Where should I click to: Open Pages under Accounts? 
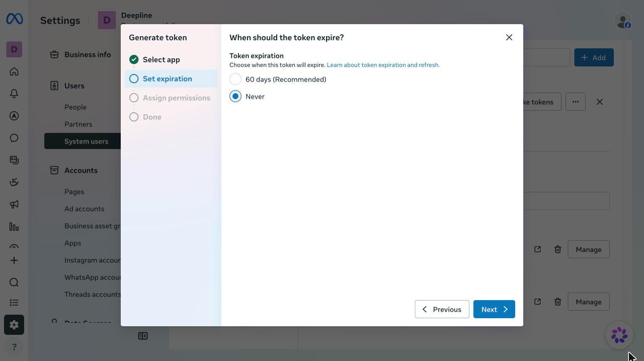click(74, 191)
